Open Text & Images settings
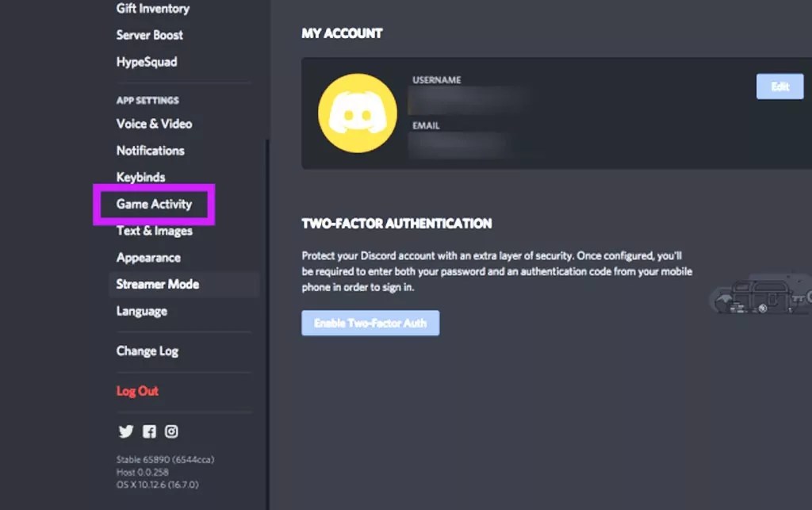 pos(154,230)
